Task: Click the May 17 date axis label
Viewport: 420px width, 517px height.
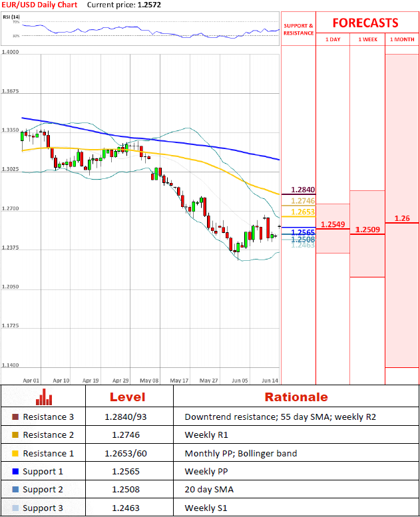Action: 179,381
